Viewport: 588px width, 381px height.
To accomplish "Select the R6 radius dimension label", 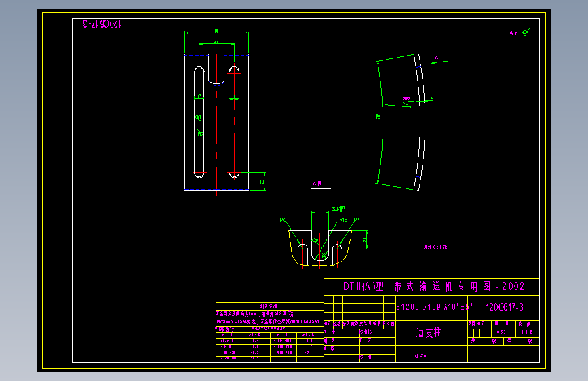I will coord(283,220).
